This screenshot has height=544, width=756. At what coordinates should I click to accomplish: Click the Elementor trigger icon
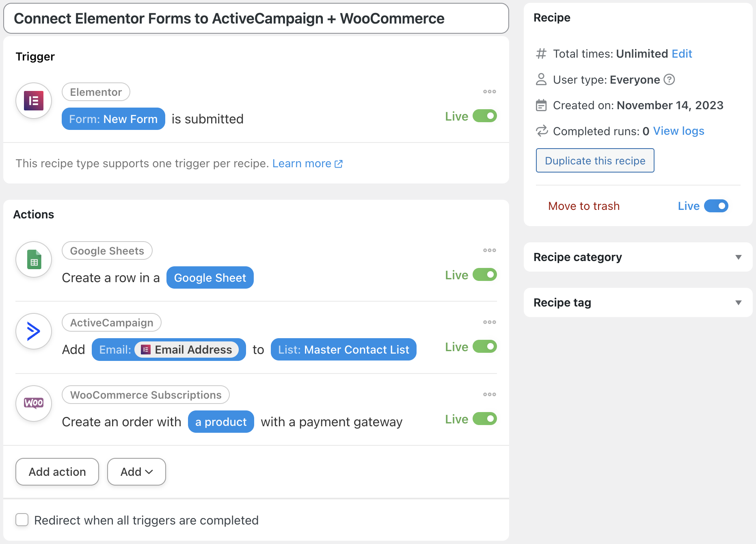34,101
